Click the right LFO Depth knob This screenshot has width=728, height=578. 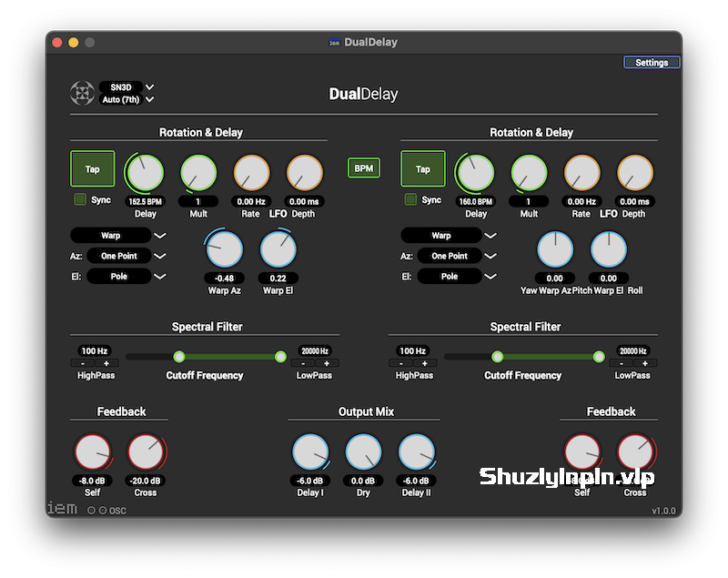(x=634, y=173)
